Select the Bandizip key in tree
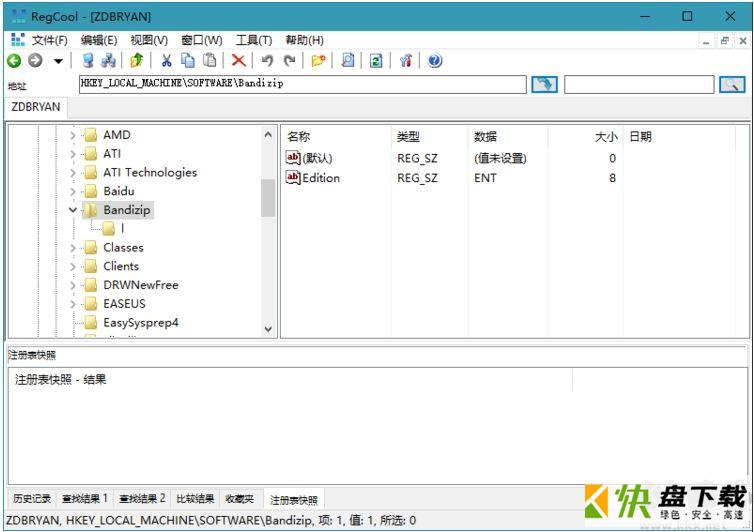 click(x=127, y=210)
